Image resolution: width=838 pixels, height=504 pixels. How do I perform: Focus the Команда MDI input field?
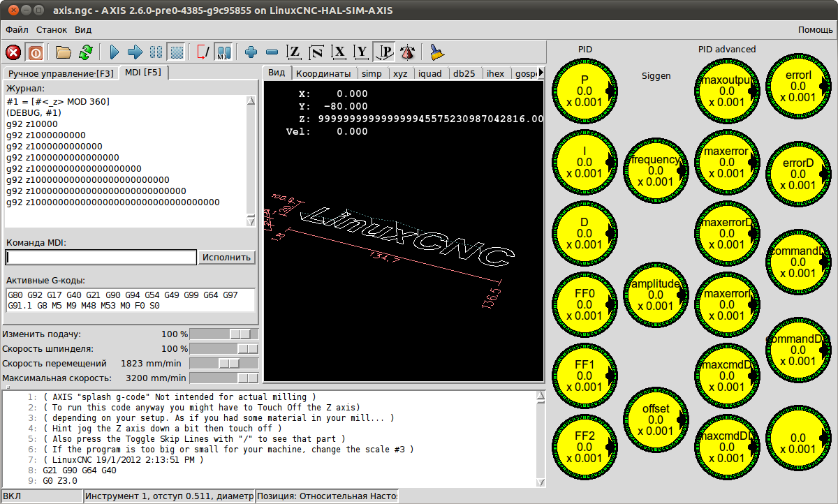[x=101, y=257]
